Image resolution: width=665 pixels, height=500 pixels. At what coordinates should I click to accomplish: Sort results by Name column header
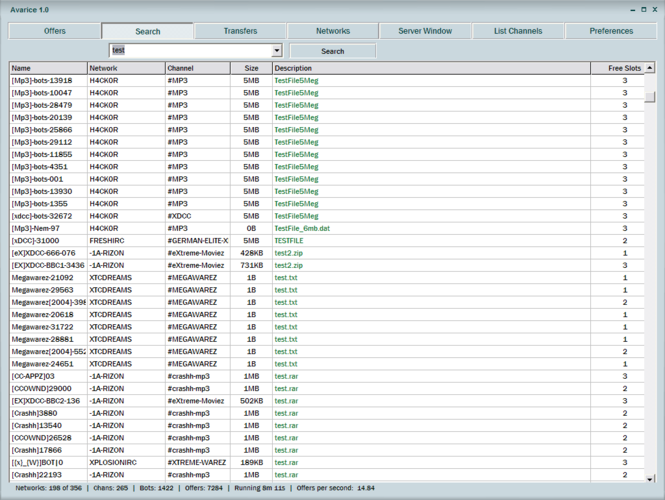pyautogui.click(x=47, y=68)
